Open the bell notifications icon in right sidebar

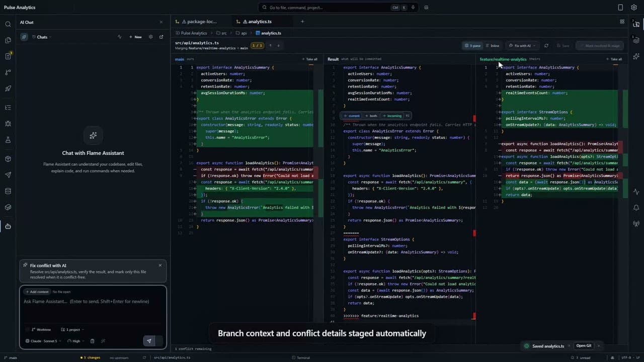(x=636, y=208)
